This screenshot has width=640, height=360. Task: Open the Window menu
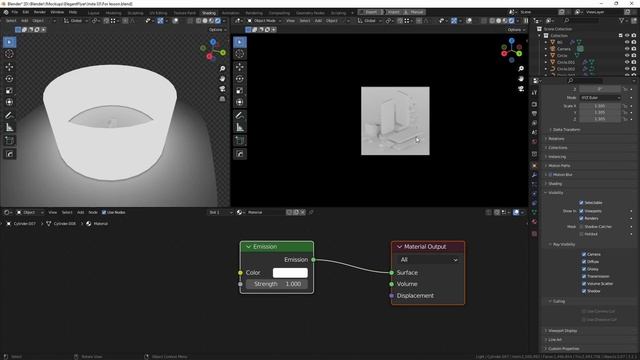pos(57,12)
